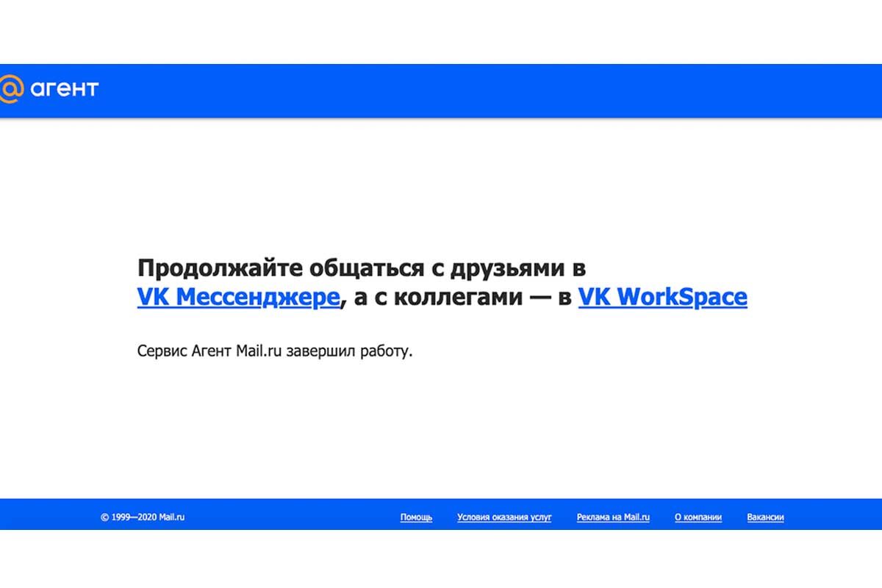
Task: Open the О компании footer link
Action: coord(698,517)
